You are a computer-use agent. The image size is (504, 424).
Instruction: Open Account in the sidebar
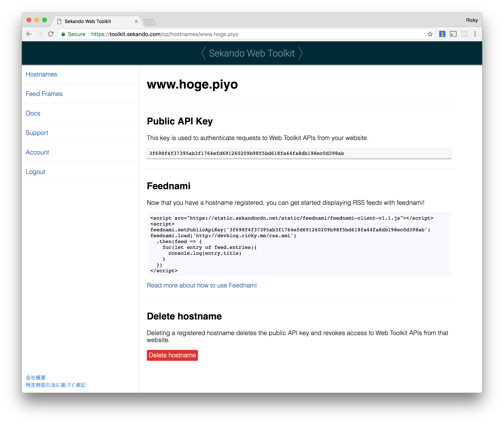pyautogui.click(x=37, y=152)
